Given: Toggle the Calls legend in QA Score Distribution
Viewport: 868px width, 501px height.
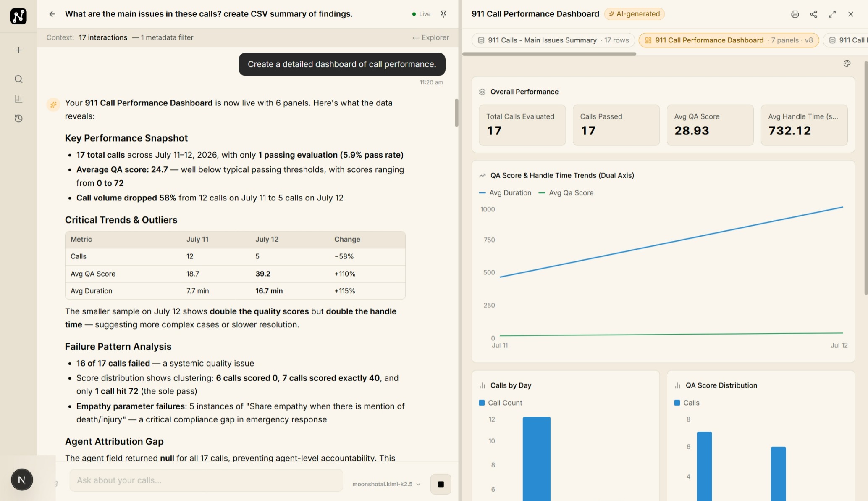Looking at the screenshot, I should [x=687, y=403].
